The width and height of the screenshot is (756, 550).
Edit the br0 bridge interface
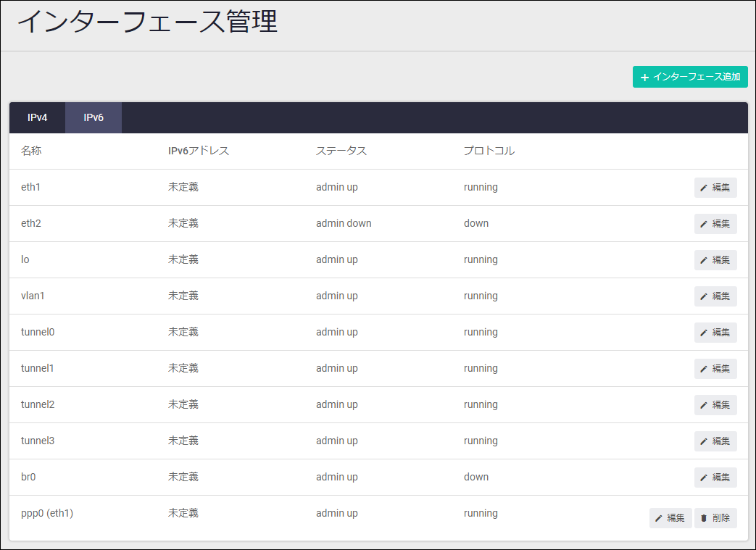715,478
